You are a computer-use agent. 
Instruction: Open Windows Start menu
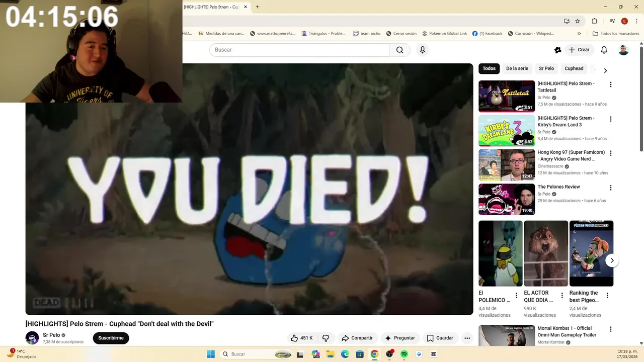[x=211, y=354]
